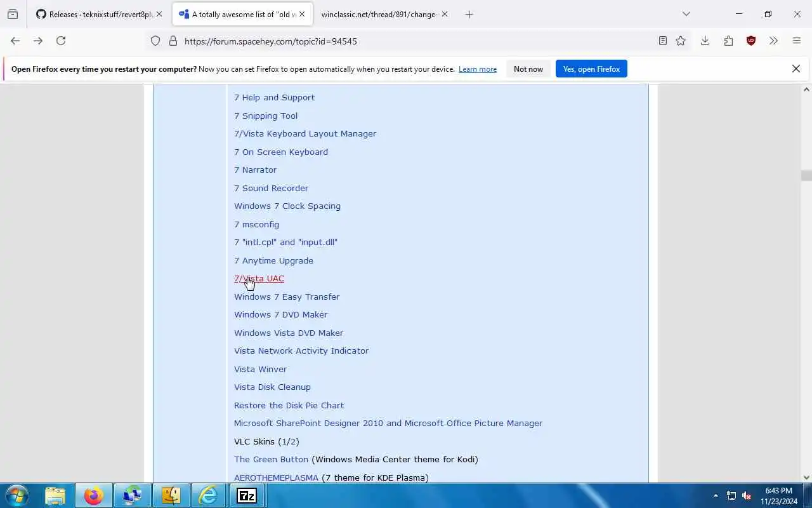Screen dimensions: 812x508
Task: Switch to winclassic.net thread tab
Action: [x=384, y=14]
